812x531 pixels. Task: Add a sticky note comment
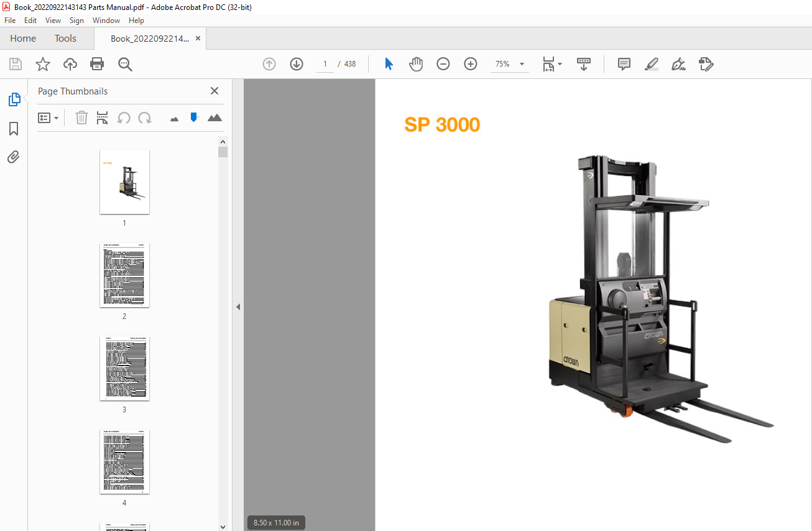pos(624,64)
